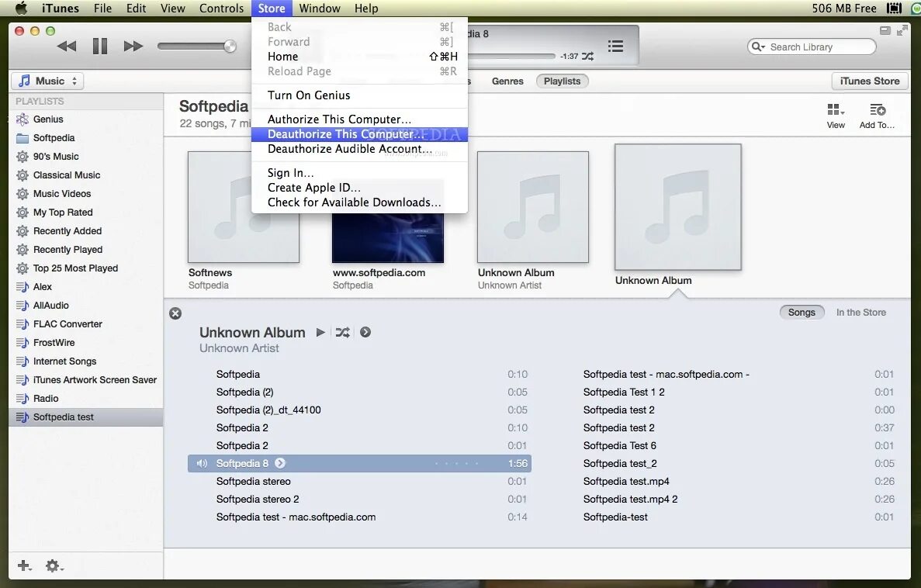
Task: Click inside the Search Library field
Action: (812, 47)
